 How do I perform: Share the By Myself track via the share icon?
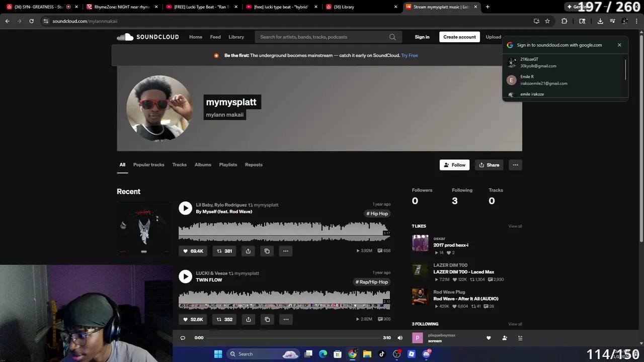tap(248, 251)
